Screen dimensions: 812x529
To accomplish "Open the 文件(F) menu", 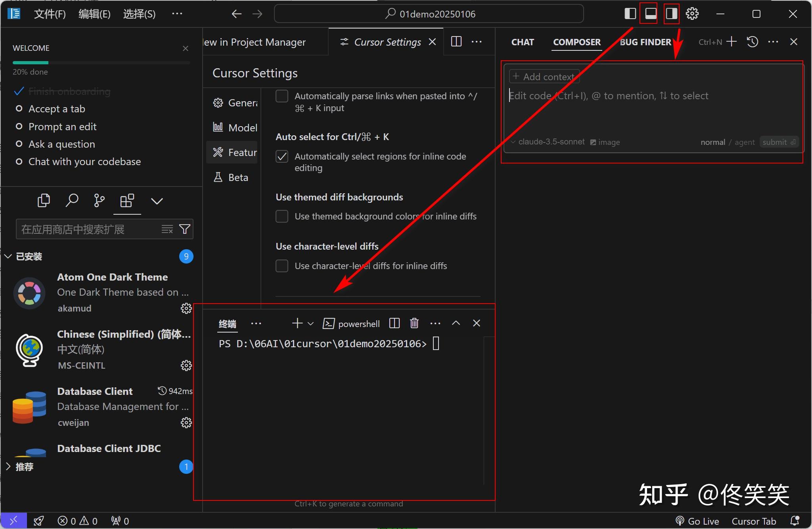I will [50, 14].
